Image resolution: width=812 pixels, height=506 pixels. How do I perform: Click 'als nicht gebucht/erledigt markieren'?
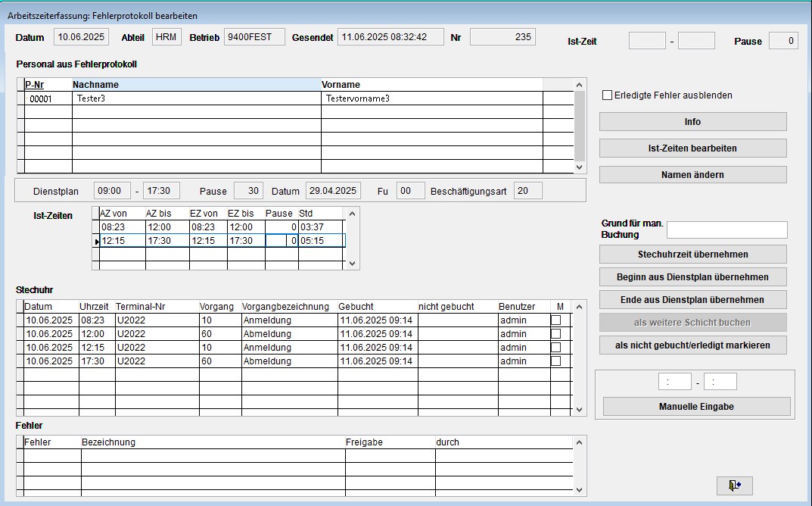click(x=693, y=345)
